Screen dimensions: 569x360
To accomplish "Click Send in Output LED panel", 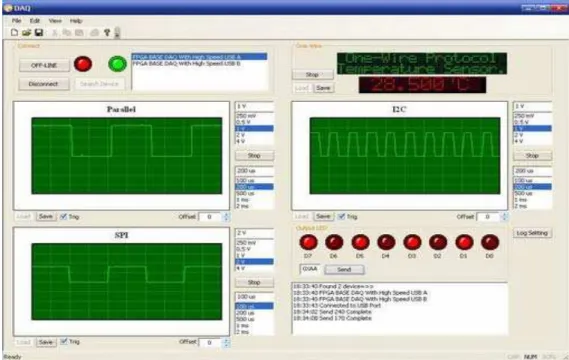I will (344, 269).
